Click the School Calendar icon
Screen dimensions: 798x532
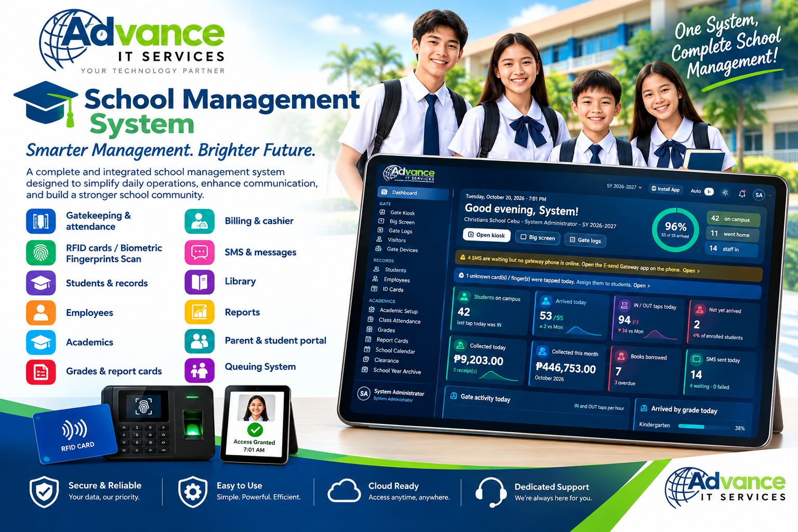[367, 349]
